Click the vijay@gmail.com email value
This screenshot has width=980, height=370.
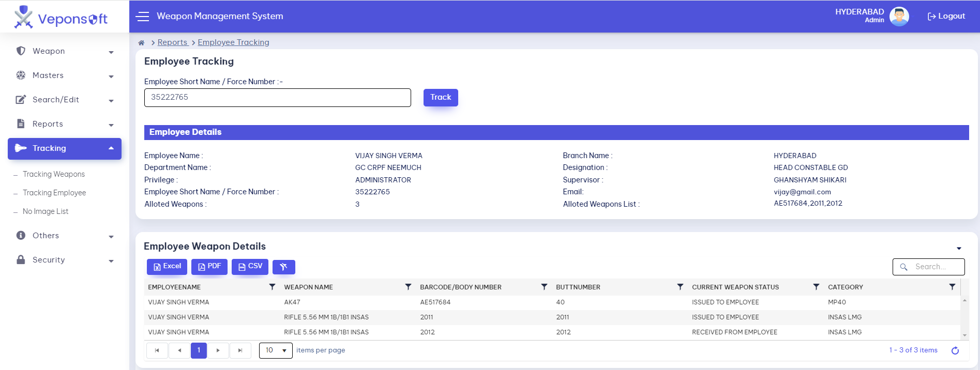(802, 192)
